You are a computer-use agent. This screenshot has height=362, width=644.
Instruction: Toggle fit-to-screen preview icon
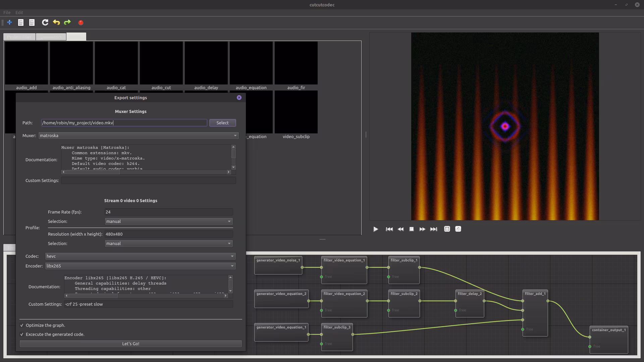pyautogui.click(x=447, y=229)
